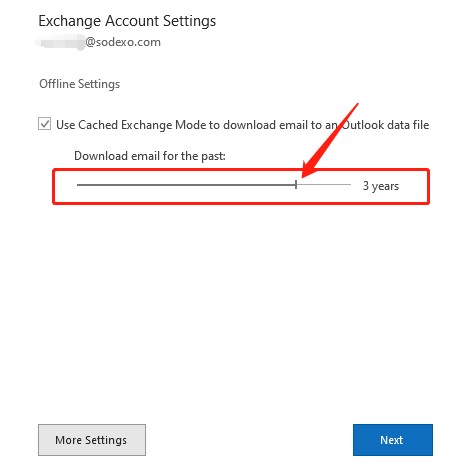Viewport: 473px width, 475px height.
Task: Click the light slider track right of handle
Action: 324,184
